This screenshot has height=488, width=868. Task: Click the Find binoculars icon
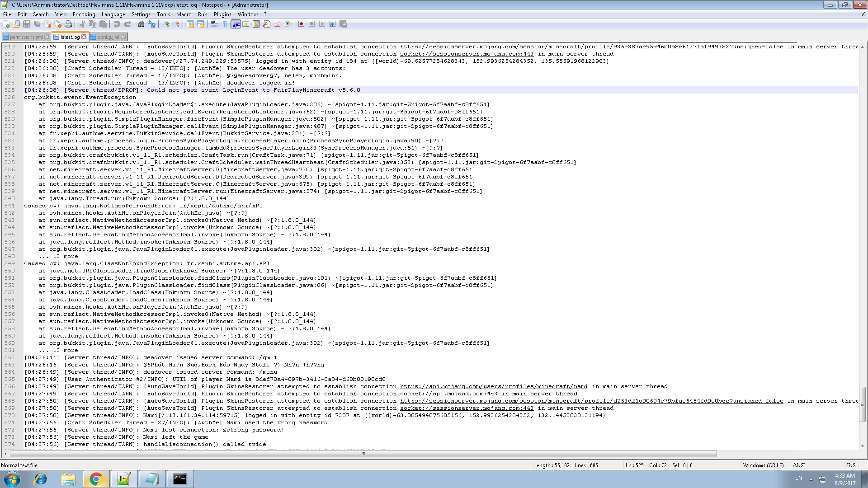pyautogui.click(x=142, y=24)
